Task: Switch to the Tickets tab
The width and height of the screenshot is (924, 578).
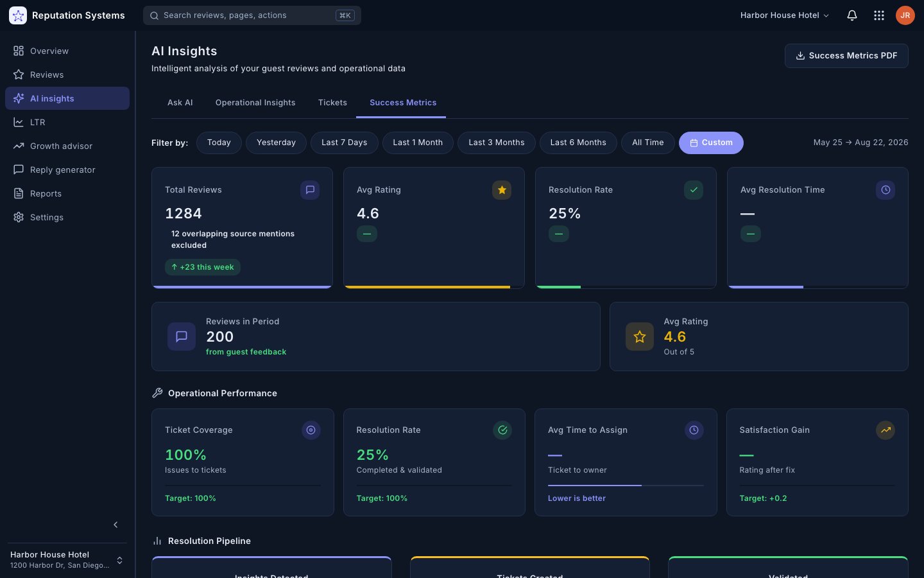Action: point(332,103)
